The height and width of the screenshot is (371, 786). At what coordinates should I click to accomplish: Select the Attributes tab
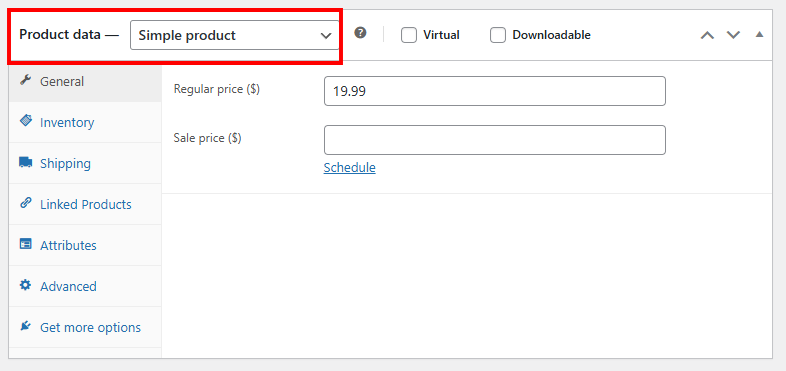[x=85, y=246]
